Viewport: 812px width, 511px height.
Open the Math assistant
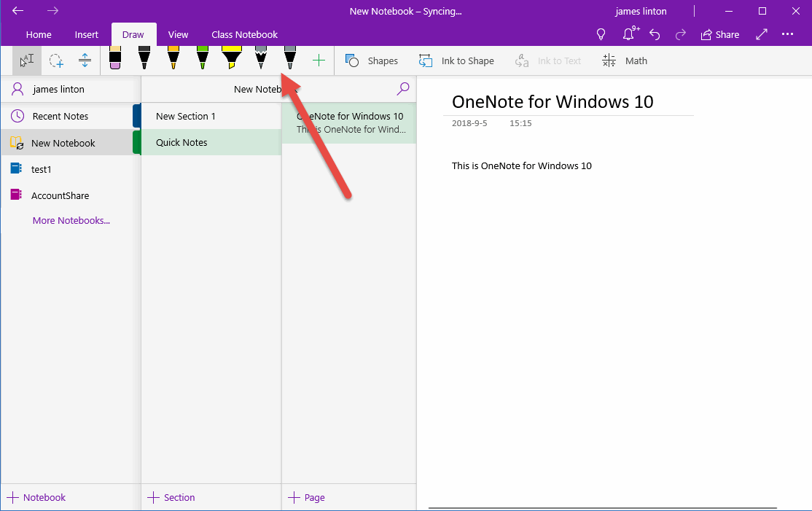point(625,61)
